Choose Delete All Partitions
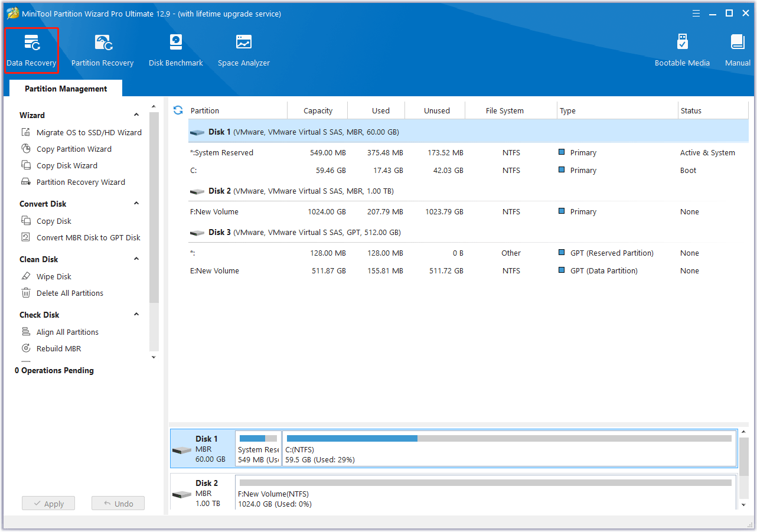The width and height of the screenshot is (757, 532). tap(62, 293)
